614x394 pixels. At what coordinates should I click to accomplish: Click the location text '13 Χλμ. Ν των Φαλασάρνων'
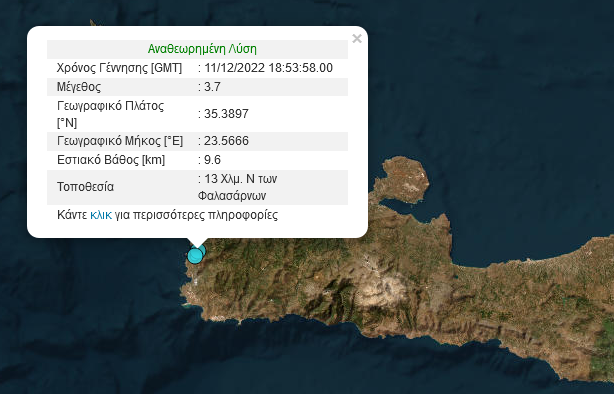pos(237,187)
